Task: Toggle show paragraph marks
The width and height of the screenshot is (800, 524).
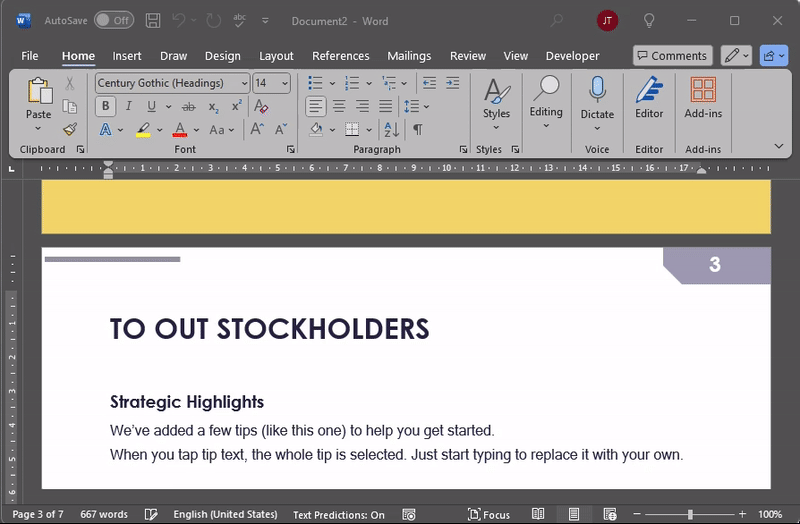Action: tap(418, 130)
